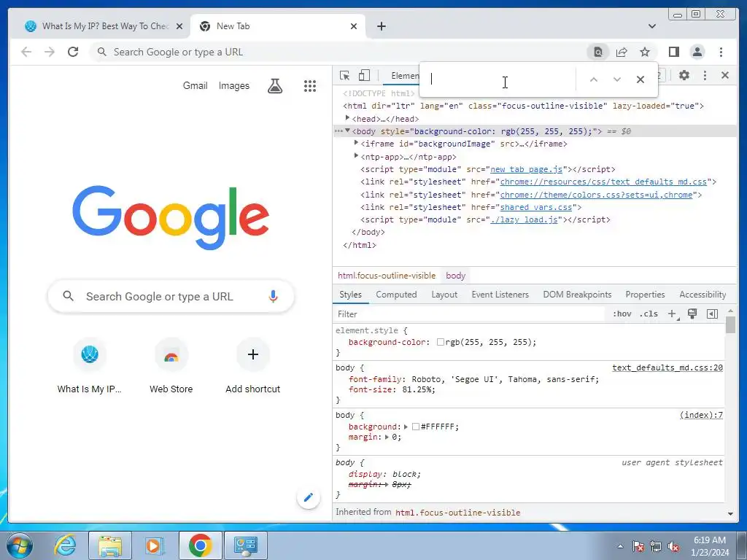Open the Web Store shortcut
The image size is (747, 560).
click(x=171, y=366)
